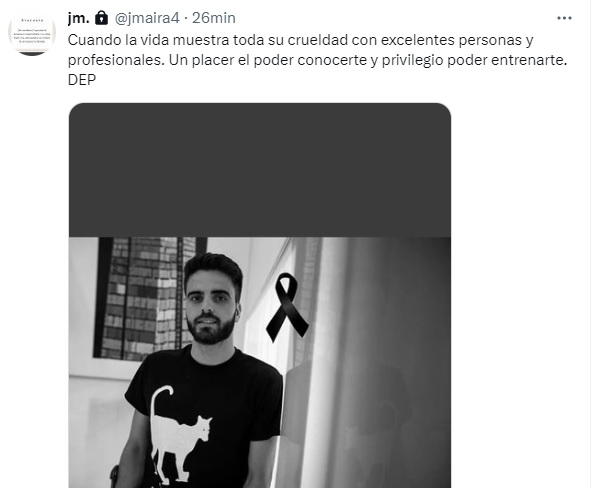This screenshot has height=488, width=592.
Task: Click the padlock protected-account icon
Action: 101,18
